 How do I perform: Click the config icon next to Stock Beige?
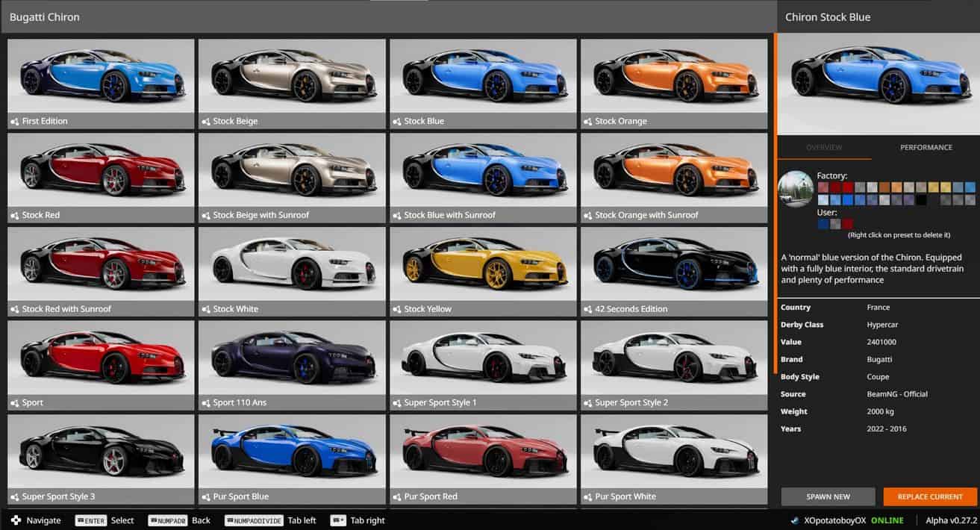(205, 122)
